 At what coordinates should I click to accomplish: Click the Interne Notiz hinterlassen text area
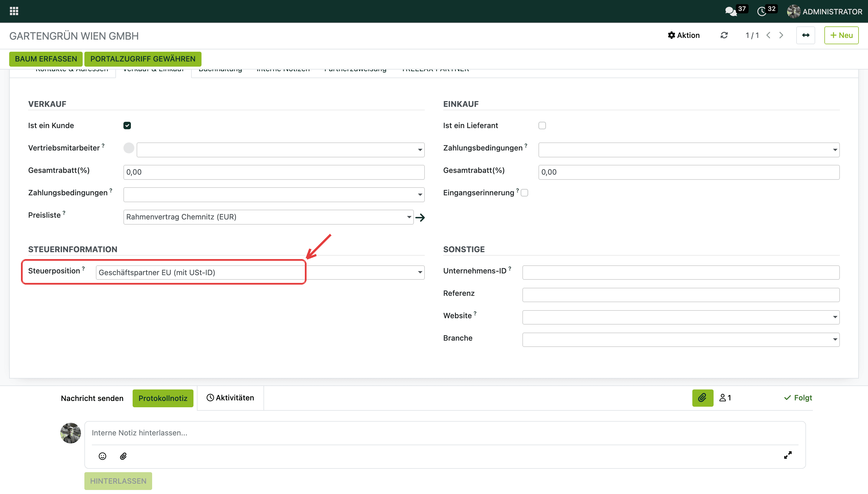(445, 433)
